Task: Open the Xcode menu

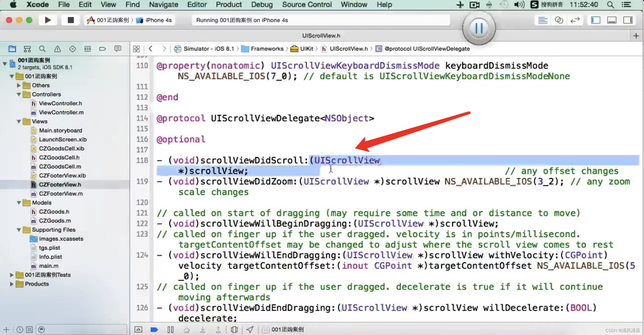Action: coord(37,5)
